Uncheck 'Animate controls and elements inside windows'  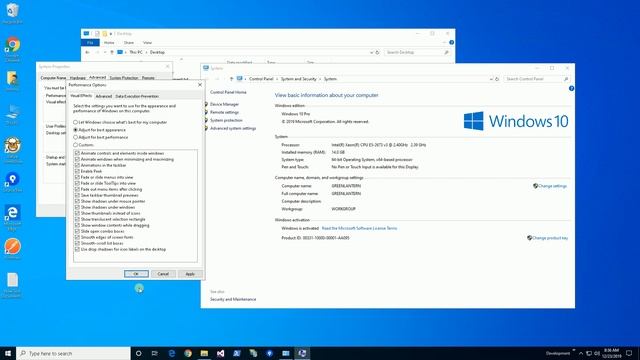[x=77, y=153]
